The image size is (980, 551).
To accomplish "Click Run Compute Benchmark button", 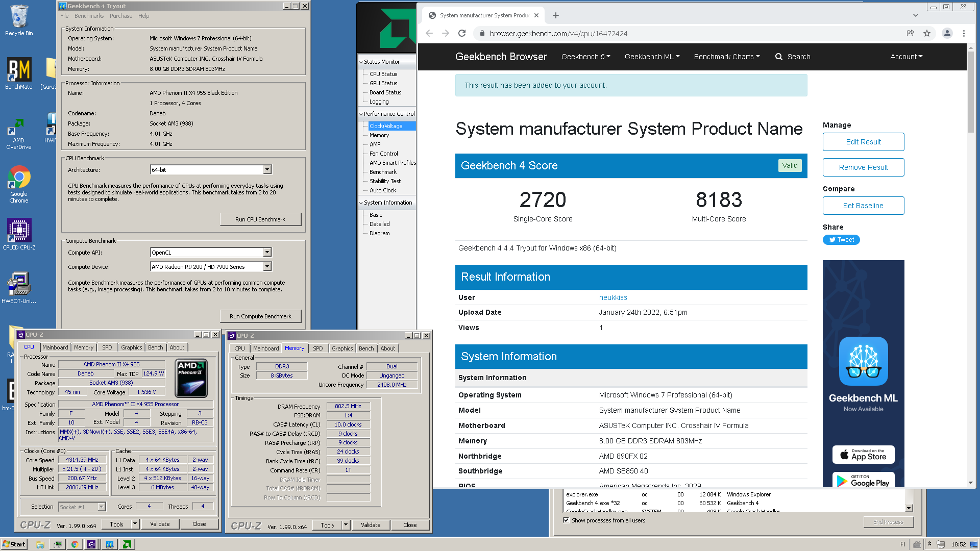I will click(260, 316).
